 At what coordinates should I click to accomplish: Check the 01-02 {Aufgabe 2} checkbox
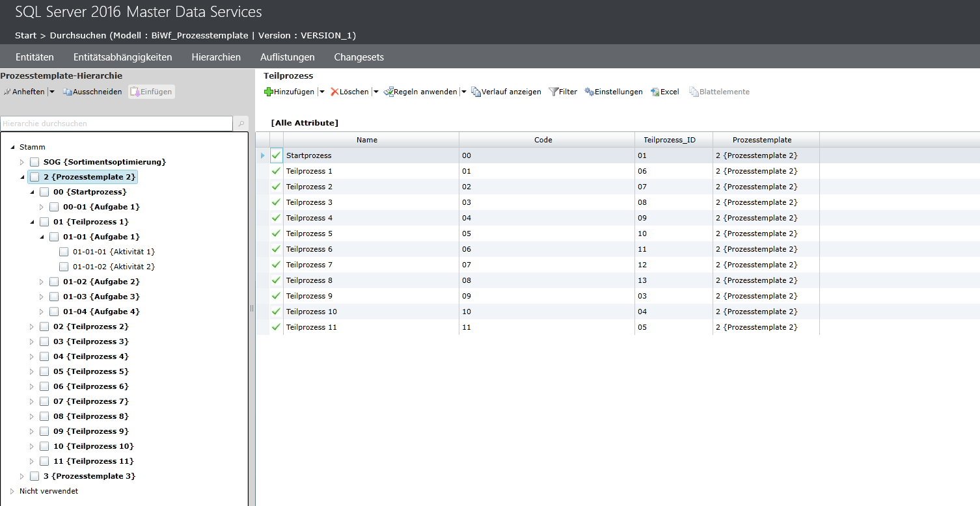pos(54,282)
